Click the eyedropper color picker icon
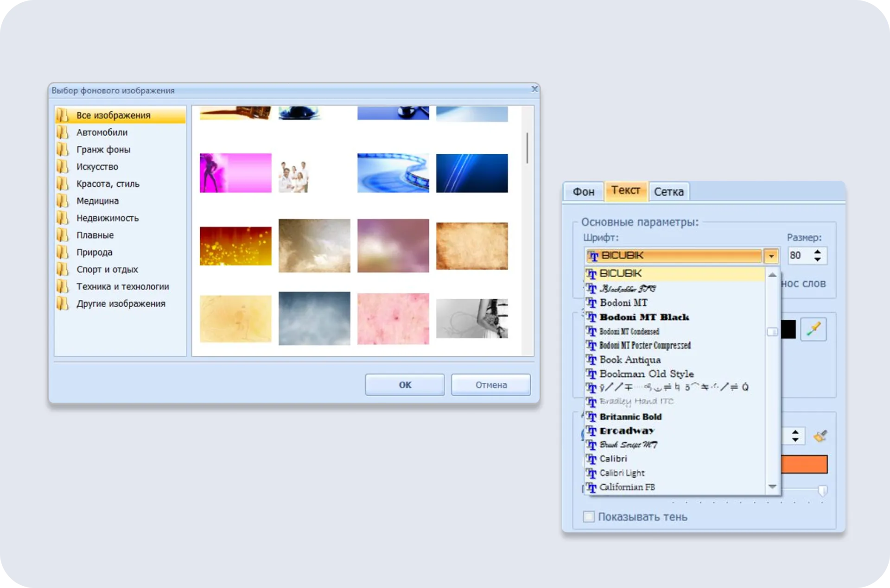The image size is (890, 588). coord(814,329)
